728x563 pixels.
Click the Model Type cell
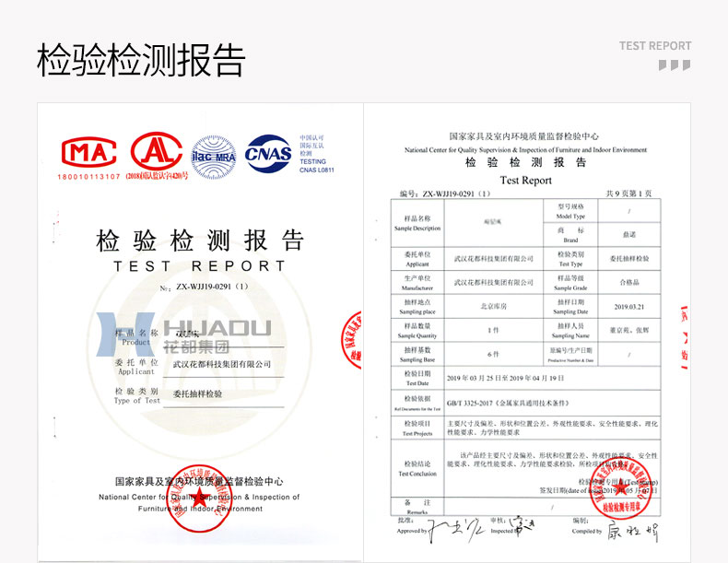click(570, 211)
